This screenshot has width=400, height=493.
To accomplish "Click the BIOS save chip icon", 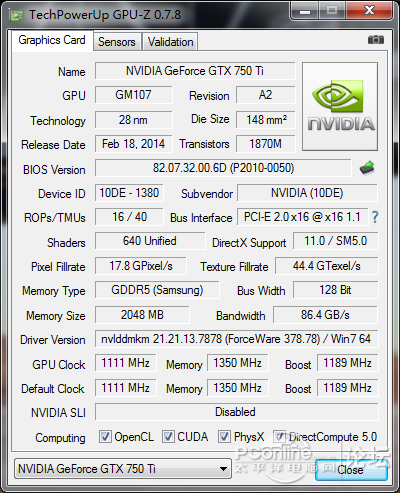I will (x=367, y=168).
